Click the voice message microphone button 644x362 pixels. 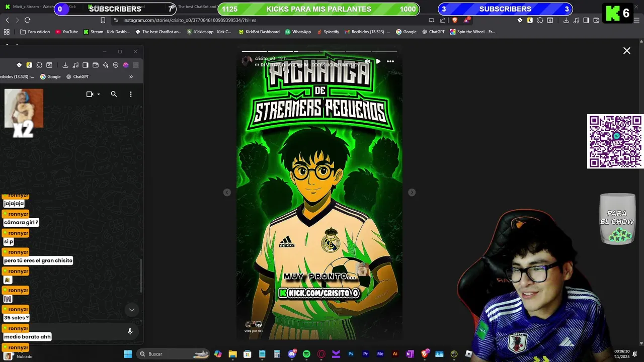click(x=130, y=331)
